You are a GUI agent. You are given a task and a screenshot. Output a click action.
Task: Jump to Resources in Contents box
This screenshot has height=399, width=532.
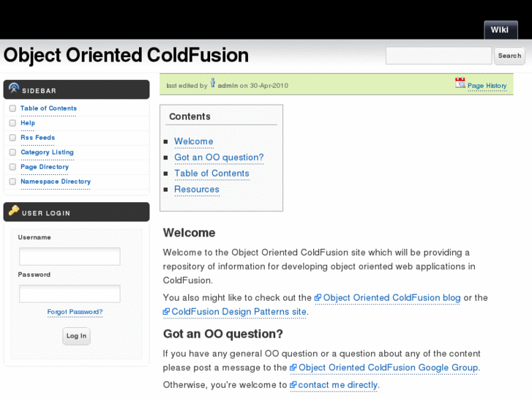pyautogui.click(x=197, y=189)
